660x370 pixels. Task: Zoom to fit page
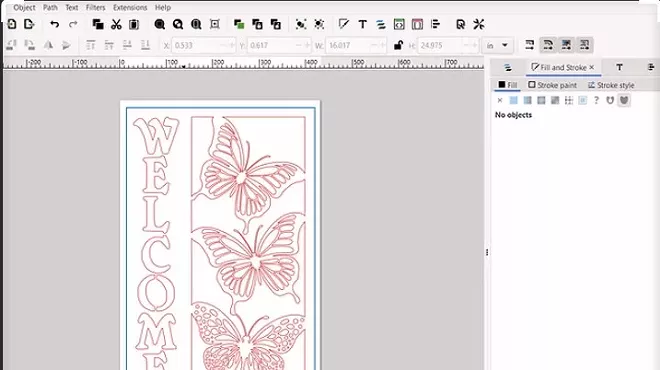click(x=196, y=24)
